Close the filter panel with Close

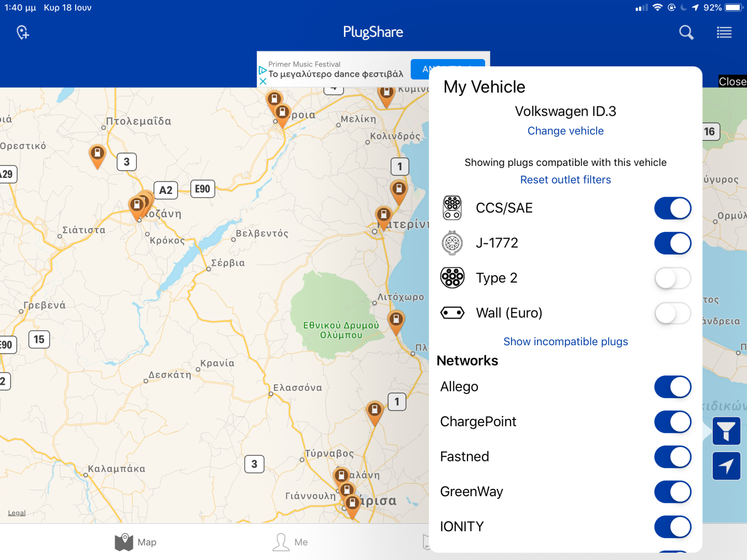[x=732, y=81]
